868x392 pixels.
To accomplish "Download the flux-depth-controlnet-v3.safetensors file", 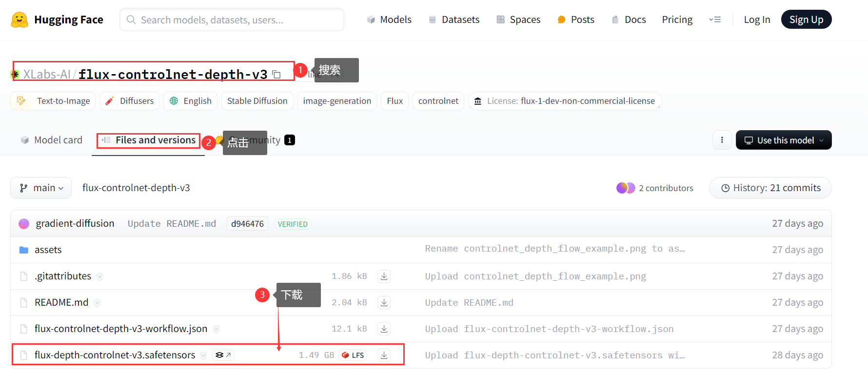I will click(x=384, y=355).
